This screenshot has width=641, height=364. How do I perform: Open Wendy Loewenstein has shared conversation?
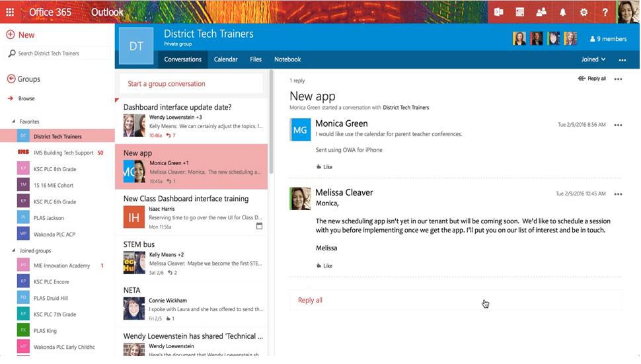click(x=192, y=342)
